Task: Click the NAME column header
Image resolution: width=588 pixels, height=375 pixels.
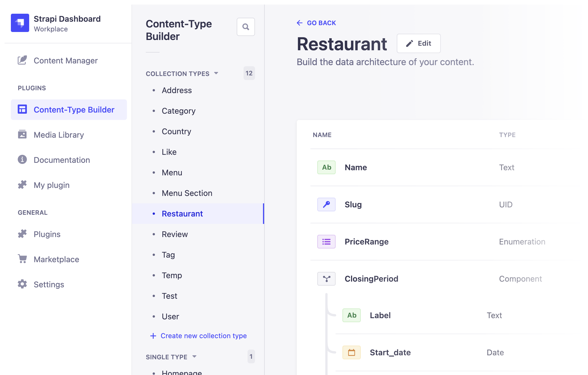Action: [322, 135]
